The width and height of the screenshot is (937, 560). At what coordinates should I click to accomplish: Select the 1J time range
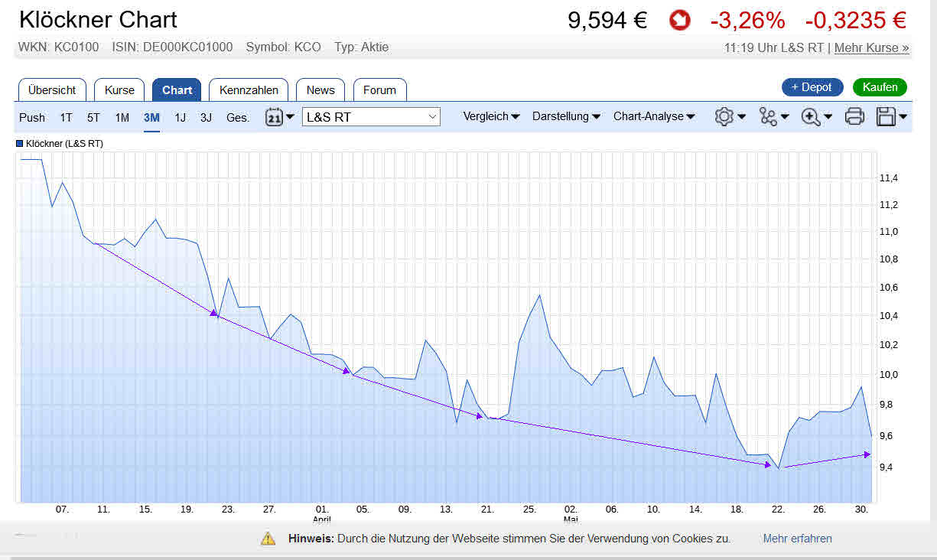pyautogui.click(x=180, y=117)
